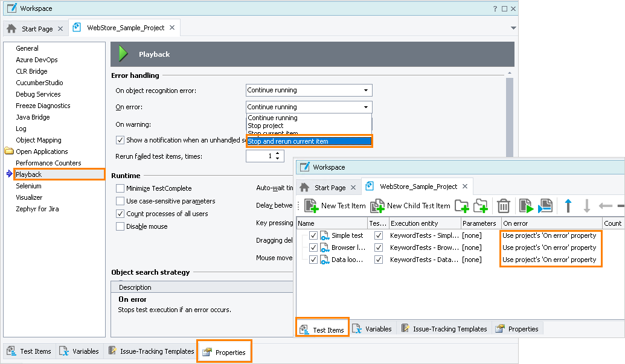Click the blue move up arrow

click(568, 206)
